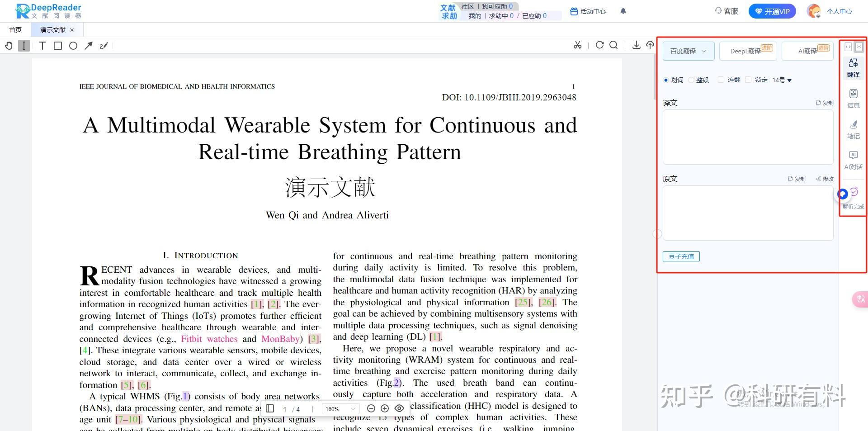Viewport: 868px width, 431px height.
Task: Open the notifications bell
Action: [x=623, y=11]
